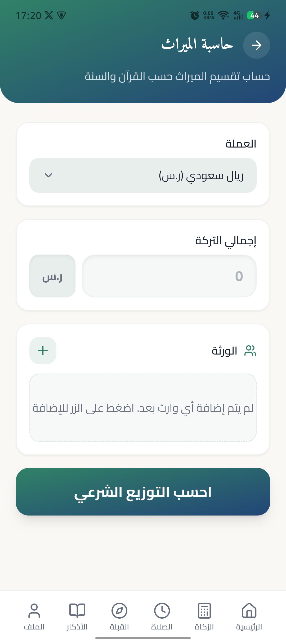Tap the back arrow button in header
The width and height of the screenshot is (286, 644).
(256, 45)
